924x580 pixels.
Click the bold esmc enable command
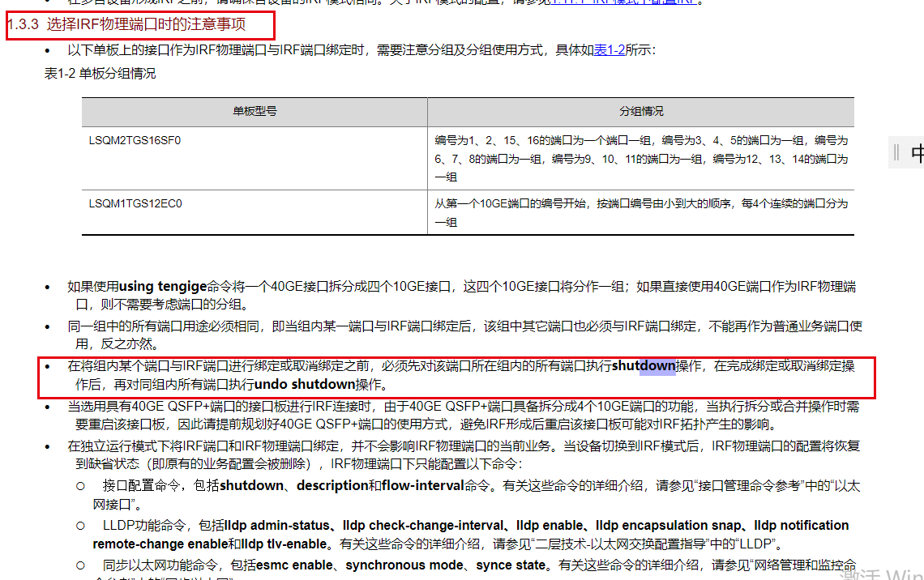294,565
